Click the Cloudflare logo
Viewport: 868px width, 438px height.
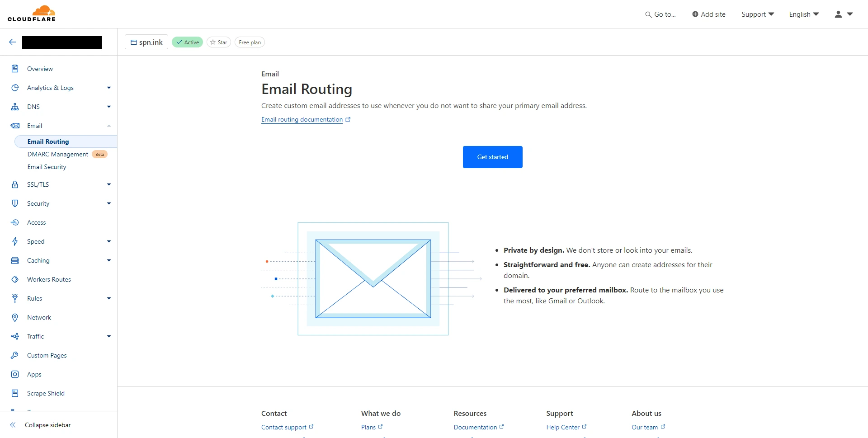pos(32,14)
